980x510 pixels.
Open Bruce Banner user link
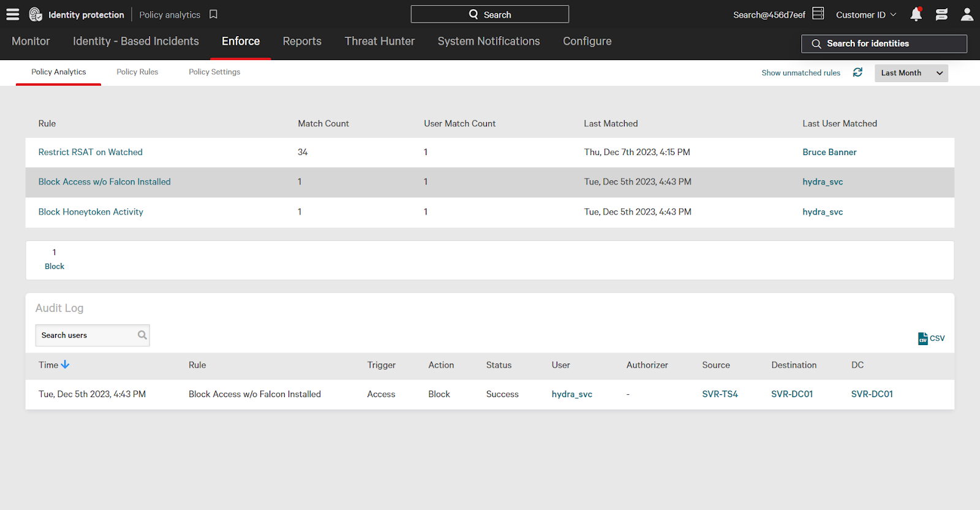829,152
